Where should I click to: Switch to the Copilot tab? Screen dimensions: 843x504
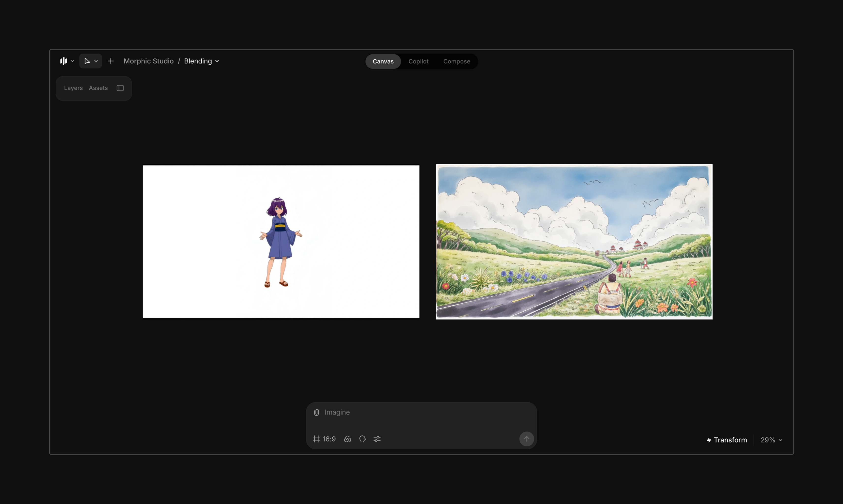point(418,61)
